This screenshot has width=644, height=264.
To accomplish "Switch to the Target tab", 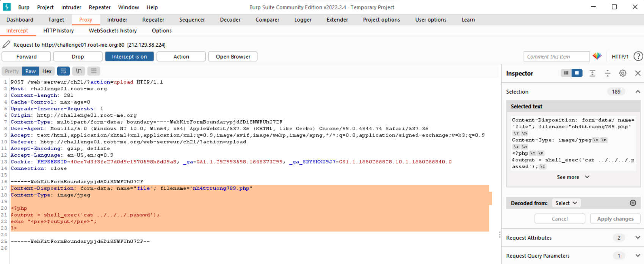I will pyautogui.click(x=56, y=20).
